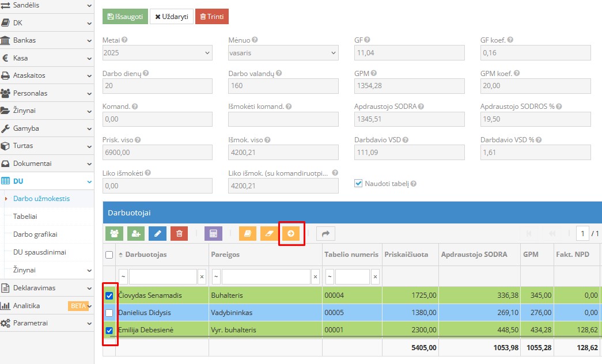The image size is (602, 364).
Task: Click the Darbuotojas column filter field
Action: [163, 277]
